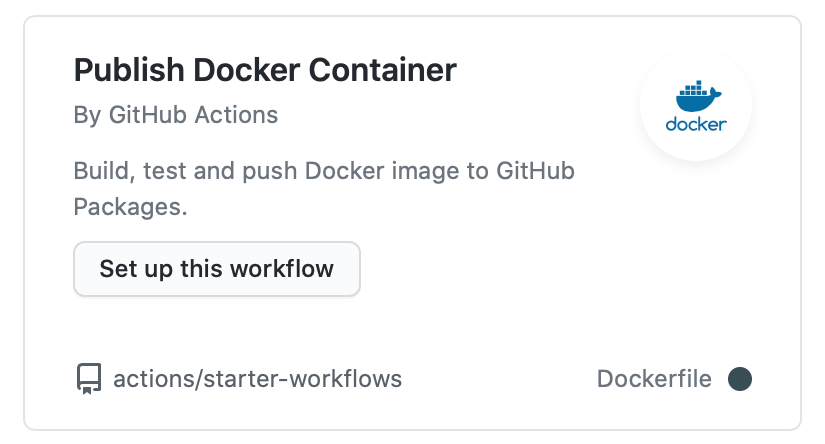Click "GitHub" in the description's first line
This screenshot has height=444, width=825.
pyautogui.click(x=535, y=171)
